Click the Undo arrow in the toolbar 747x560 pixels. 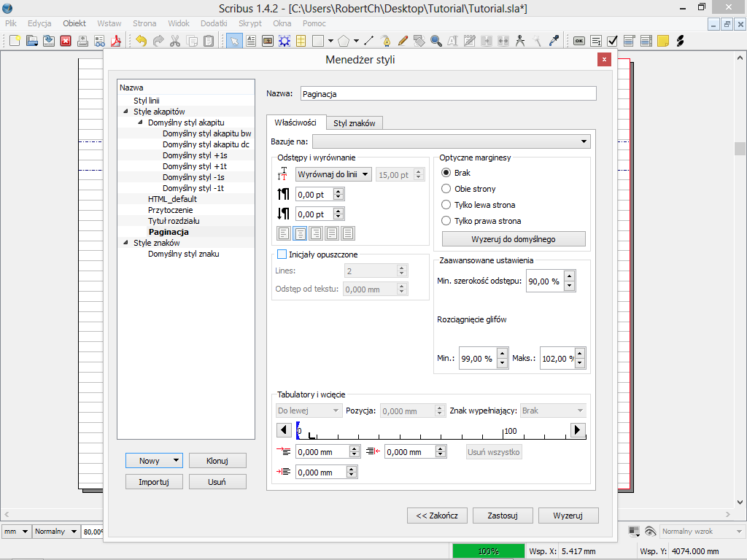(x=141, y=41)
